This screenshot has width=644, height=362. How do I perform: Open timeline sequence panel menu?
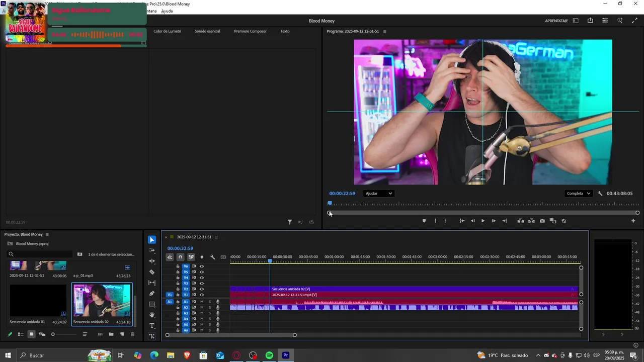tap(216, 237)
